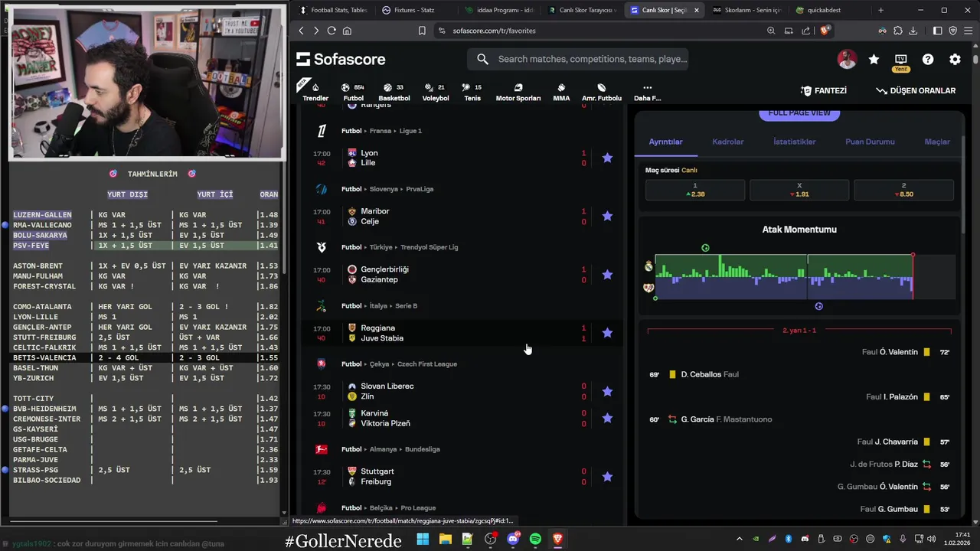Unfavorite the Maribor vs Celje match star

(607, 216)
